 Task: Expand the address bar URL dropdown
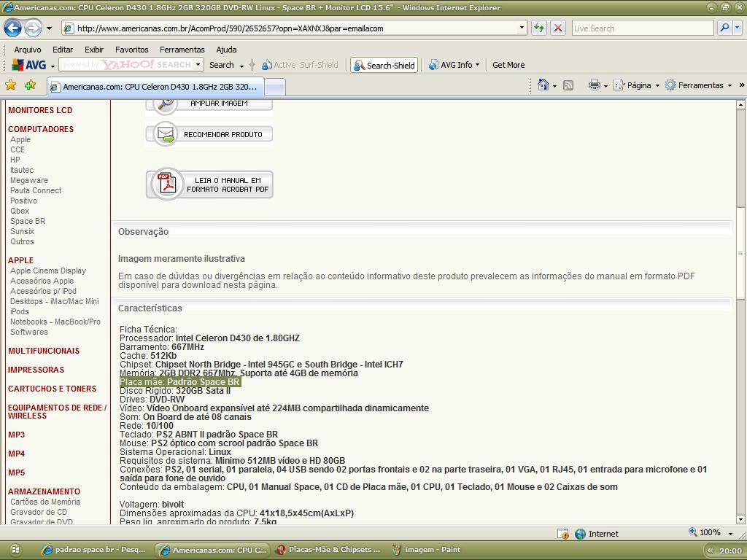coord(522,28)
